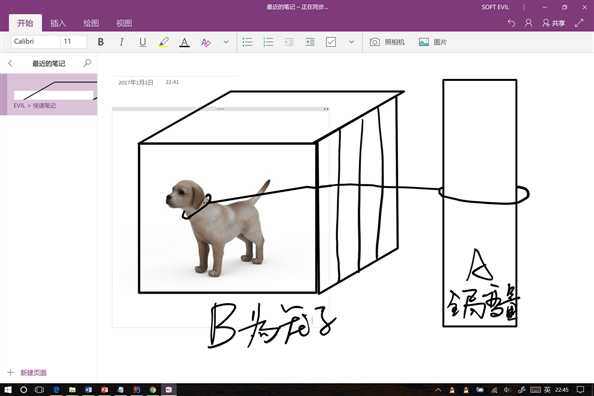Show hidden system tray icons
This screenshot has width=594, height=396.
tap(438, 390)
